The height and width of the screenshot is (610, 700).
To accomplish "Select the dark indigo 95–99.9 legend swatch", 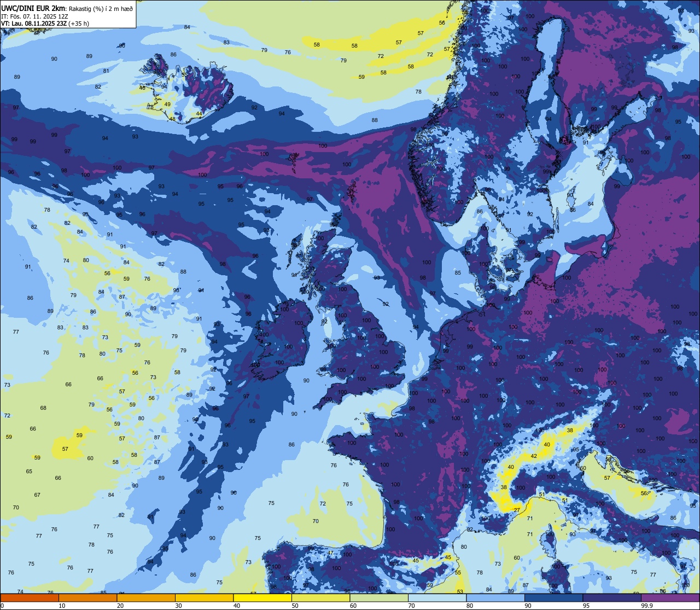I will (612, 597).
